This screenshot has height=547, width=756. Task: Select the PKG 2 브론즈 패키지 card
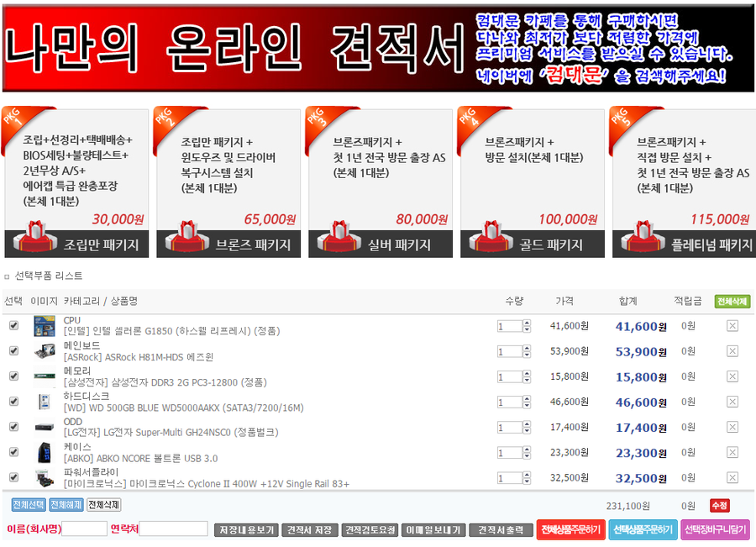pos(228,182)
